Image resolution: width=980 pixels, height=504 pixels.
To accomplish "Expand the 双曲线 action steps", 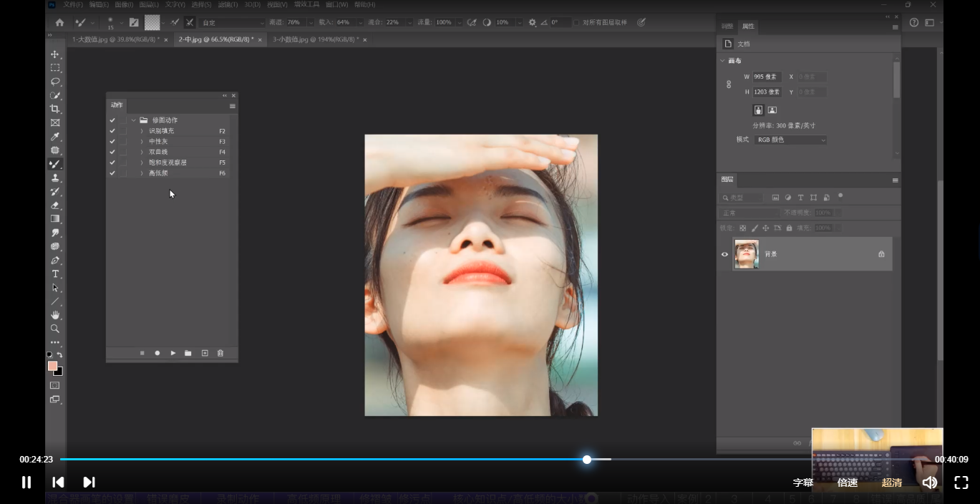I will point(142,152).
